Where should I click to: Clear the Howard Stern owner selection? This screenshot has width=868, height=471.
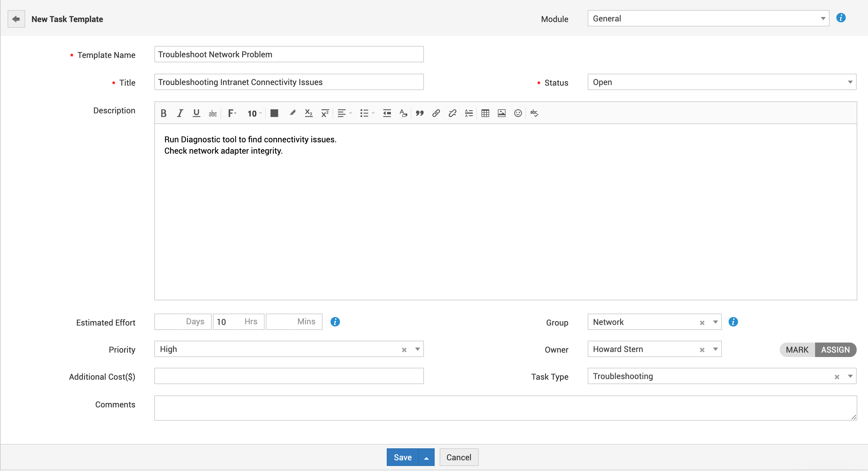click(702, 350)
